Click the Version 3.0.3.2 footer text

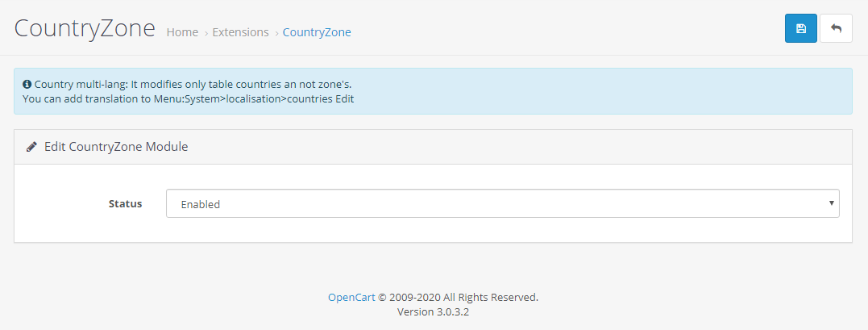tap(433, 311)
